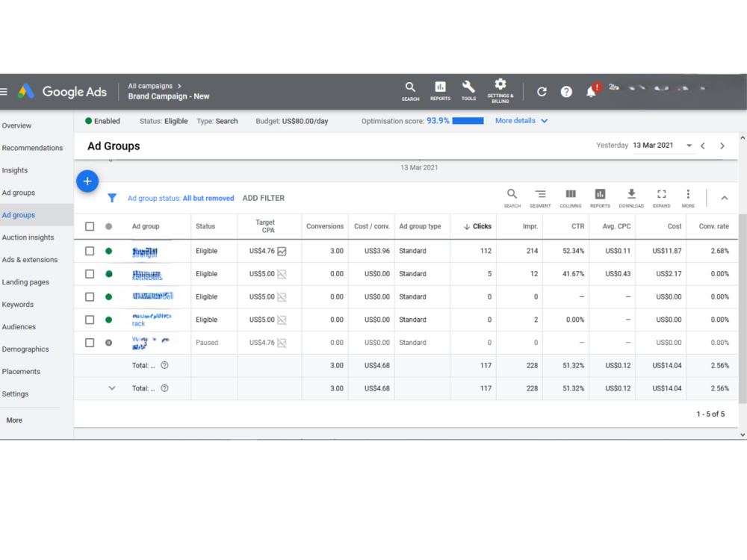Screen dimensions: 747x560
Task: Click the Conv. rate column header
Action: 713,226
